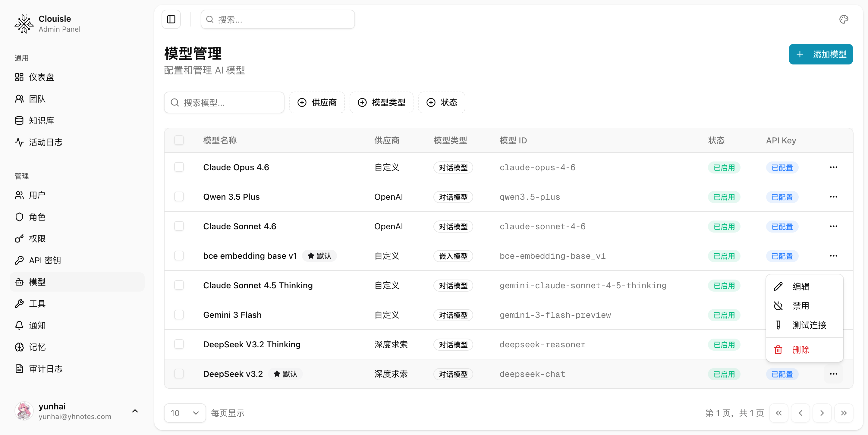Check the Qwen 3.5 Plus row checkbox
Screen dimensions: 868x435
coord(179,197)
